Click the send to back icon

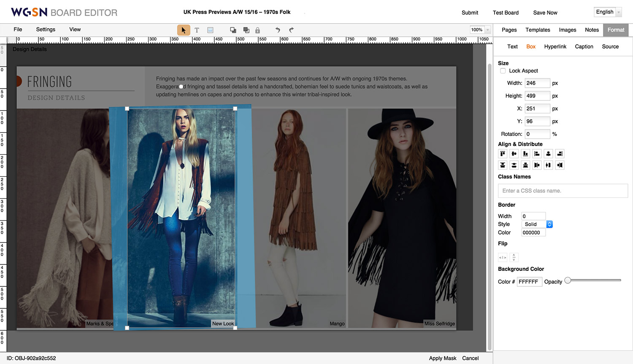tap(246, 30)
